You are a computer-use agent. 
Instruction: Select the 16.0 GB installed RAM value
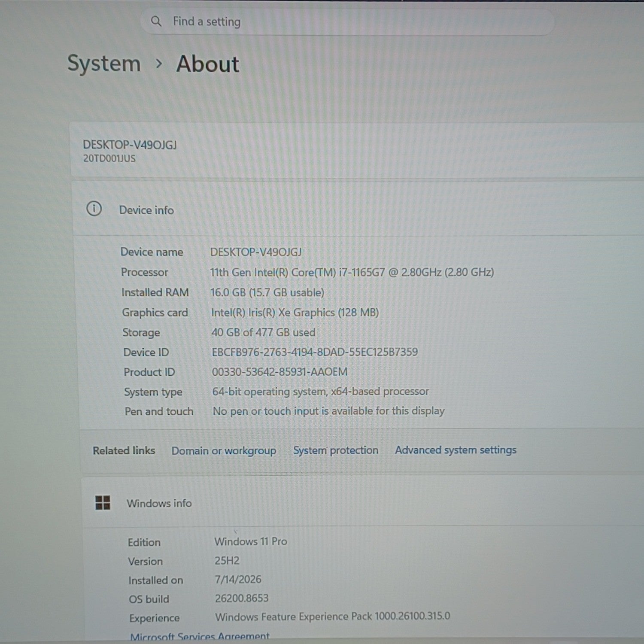pos(267,292)
